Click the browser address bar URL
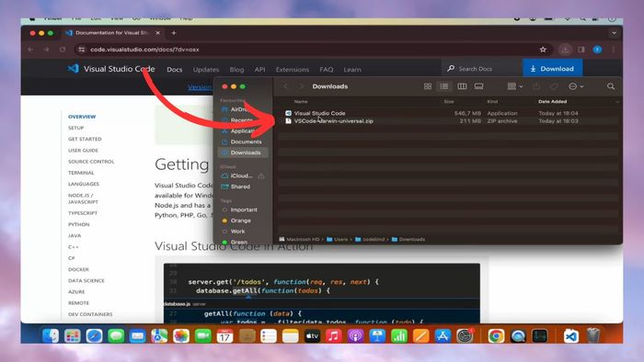Image resolution: width=644 pixels, height=362 pixels. click(x=144, y=50)
